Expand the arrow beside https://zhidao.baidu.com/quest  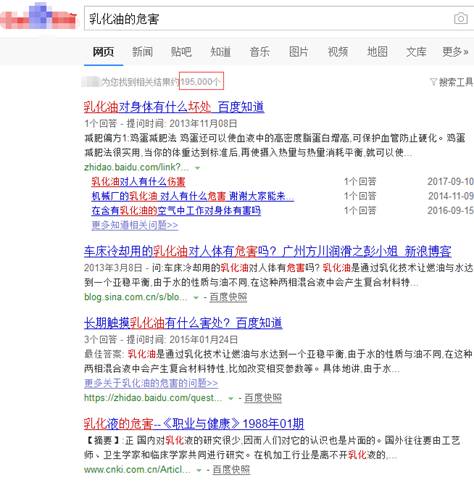(231, 398)
